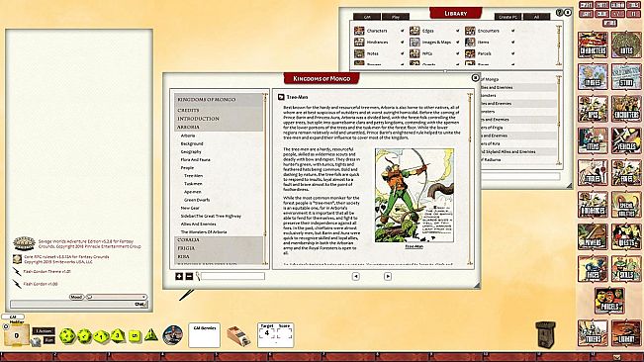Click the card deck shoe

click(x=238, y=335)
